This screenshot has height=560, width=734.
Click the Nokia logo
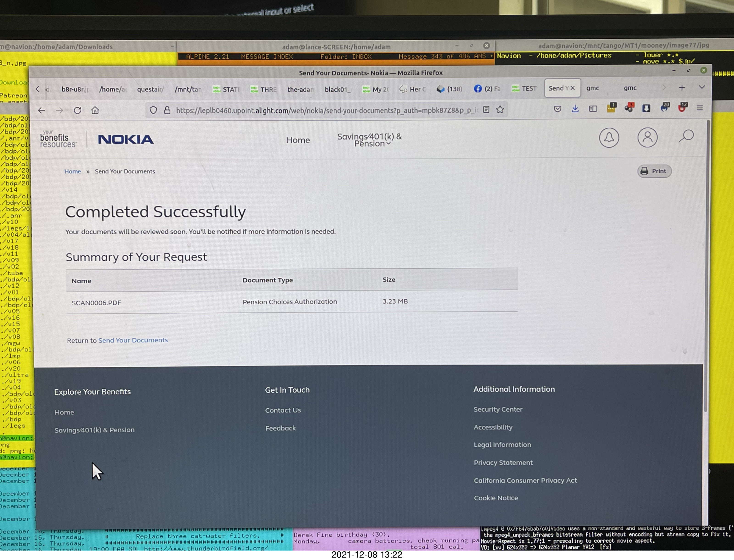[126, 139]
